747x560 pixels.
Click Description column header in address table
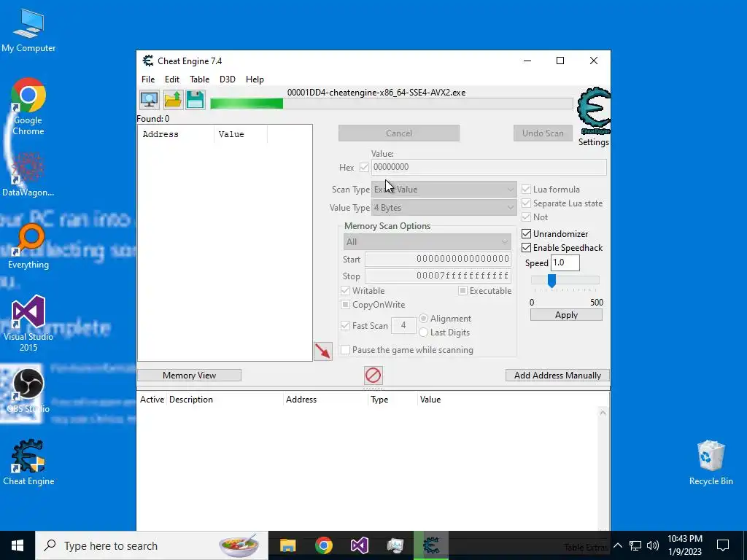point(225,400)
